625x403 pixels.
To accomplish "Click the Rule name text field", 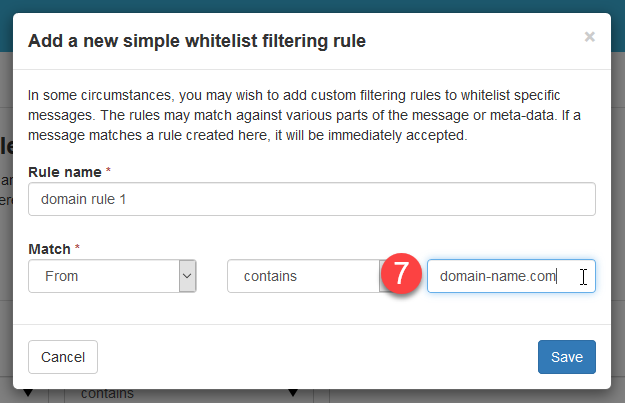I will point(312,199).
